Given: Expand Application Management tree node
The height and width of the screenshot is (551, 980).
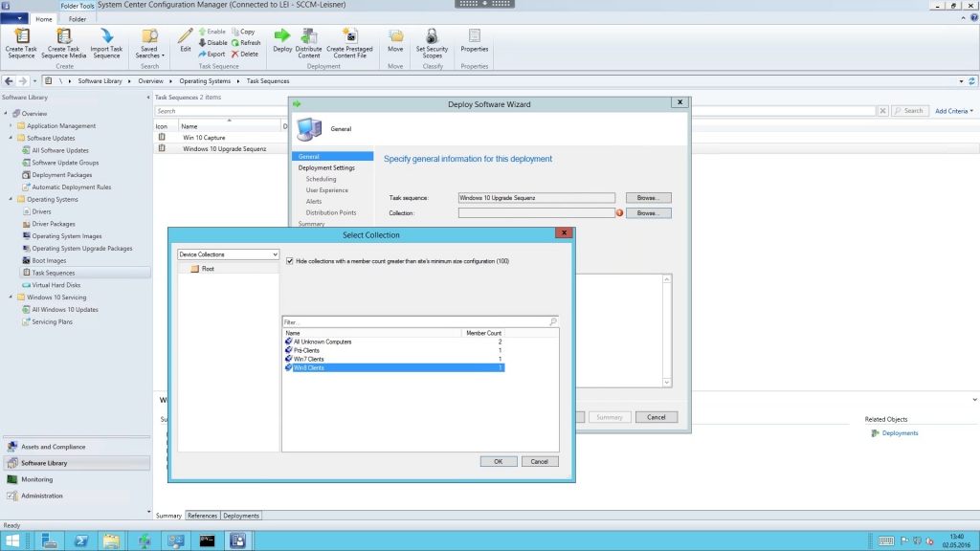Looking at the screenshot, I should coord(11,125).
